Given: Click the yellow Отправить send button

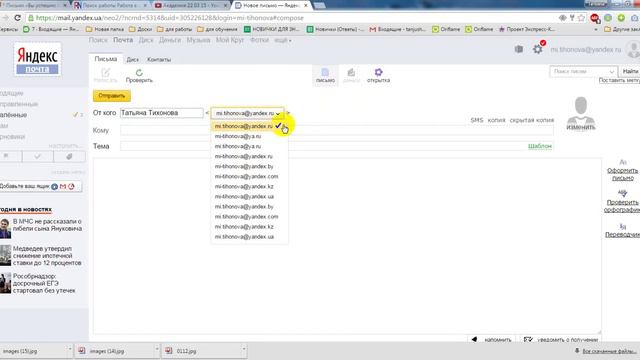Looking at the screenshot, I should pos(112,96).
